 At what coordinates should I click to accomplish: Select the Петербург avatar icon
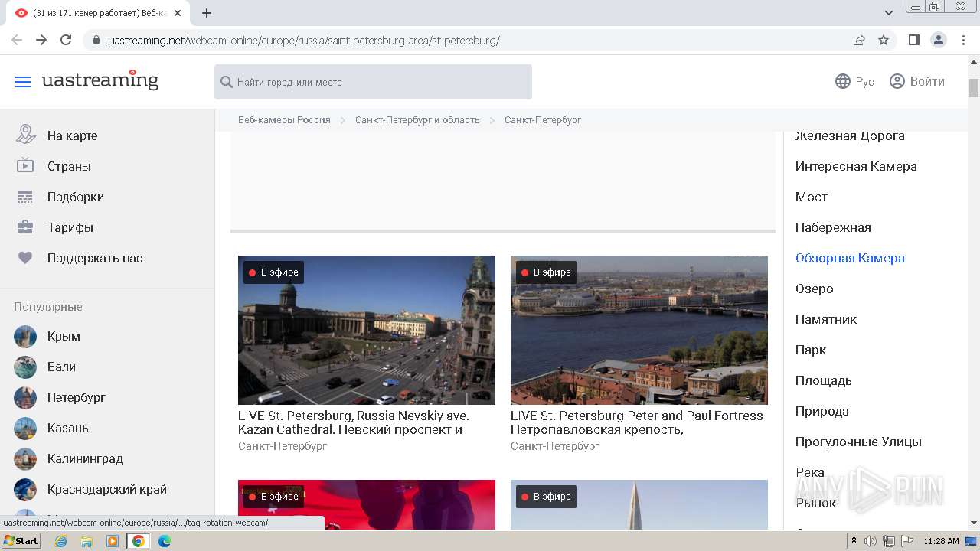[25, 398]
